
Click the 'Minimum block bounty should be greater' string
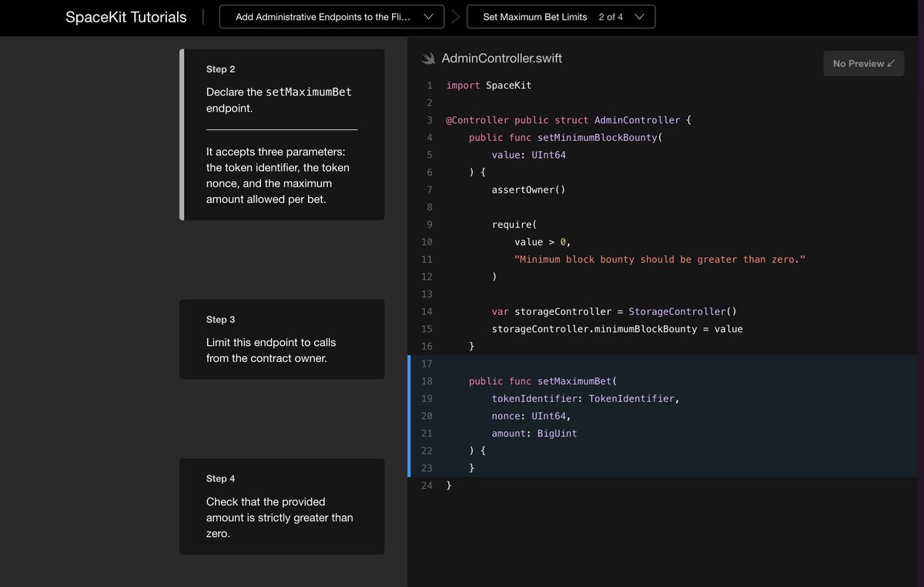(660, 260)
